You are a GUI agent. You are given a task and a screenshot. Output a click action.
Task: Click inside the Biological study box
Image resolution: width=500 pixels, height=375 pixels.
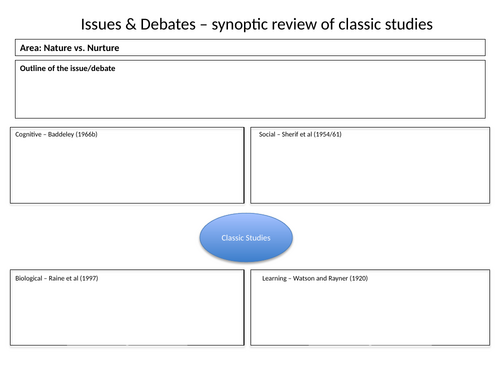pos(127,313)
